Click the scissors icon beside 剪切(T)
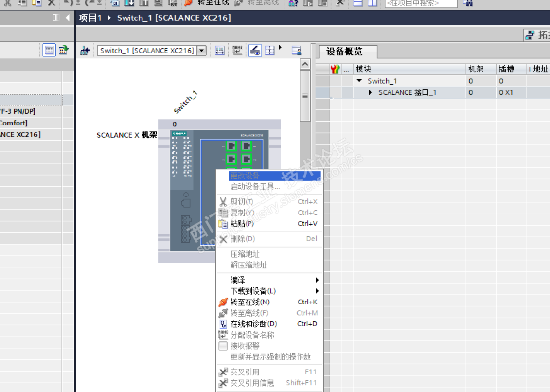This screenshot has width=550, height=392. (223, 202)
